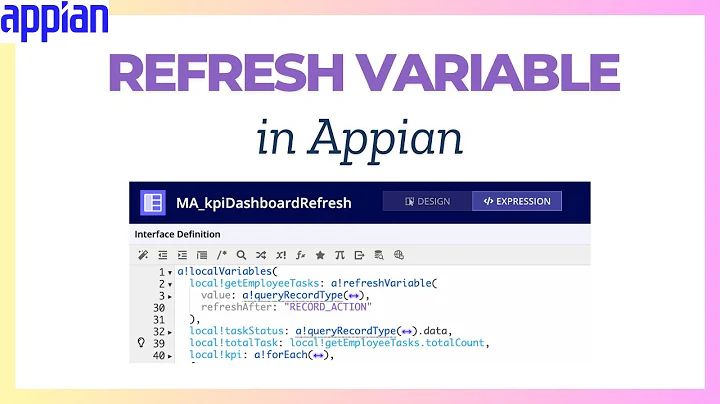Click the increase indent toolbar icon
Image resolution: width=720 pixels, height=404 pixels.
(x=182, y=255)
